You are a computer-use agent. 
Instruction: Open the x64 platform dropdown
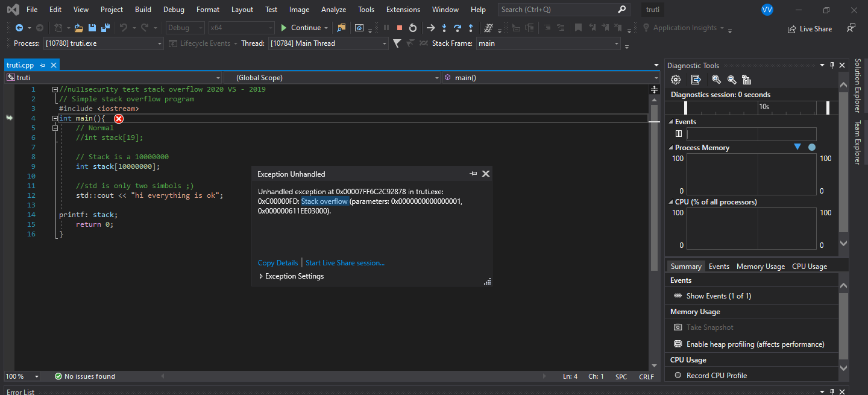coord(270,27)
